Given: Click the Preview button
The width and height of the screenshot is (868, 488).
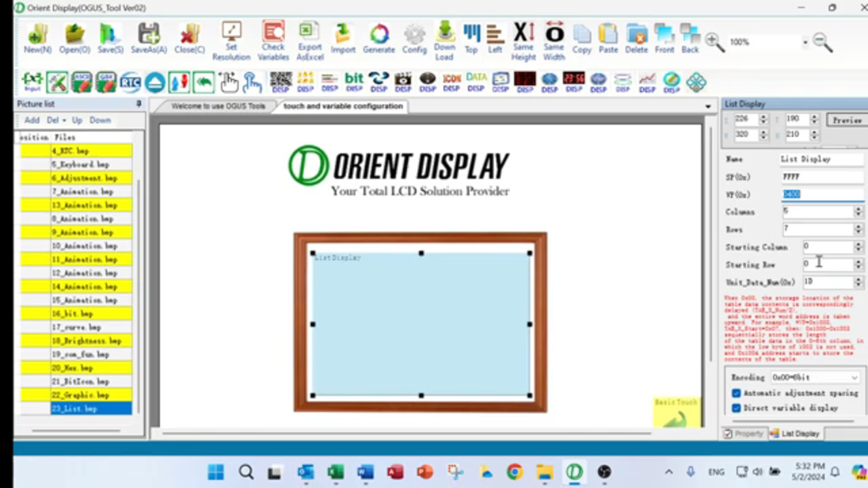Looking at the screenshot, I should [847, 120].
